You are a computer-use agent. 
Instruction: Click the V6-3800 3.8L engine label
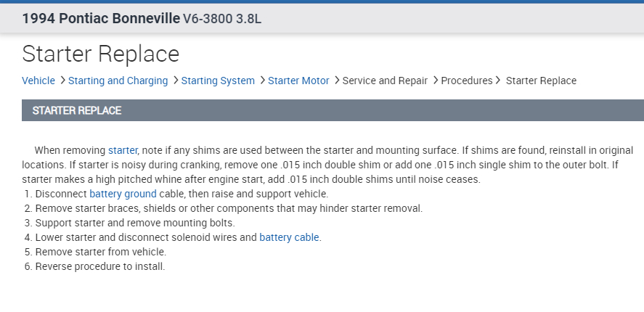pos(222,18)
